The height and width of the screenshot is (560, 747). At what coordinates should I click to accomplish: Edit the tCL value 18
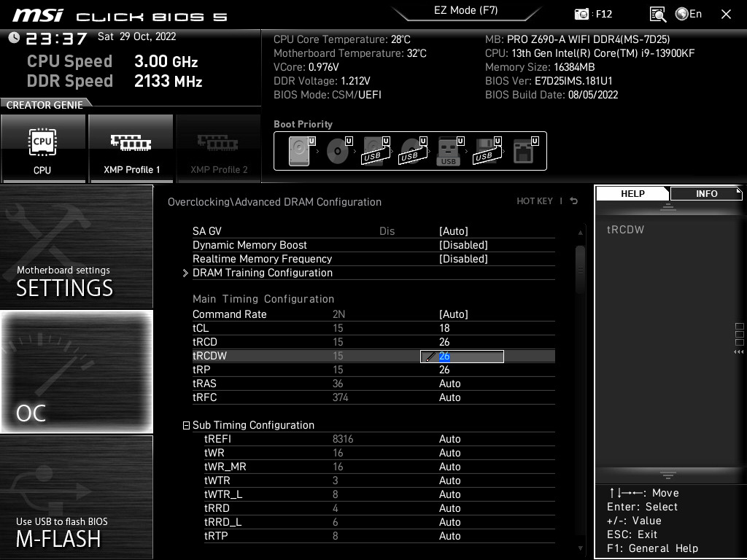444,328
